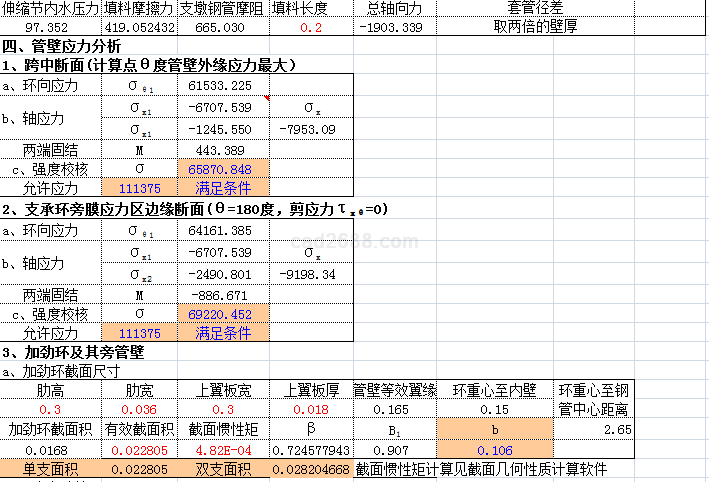Click the 单支面积 orange label cell
This screenshot has width=709, height=482.
coord(51,469)
